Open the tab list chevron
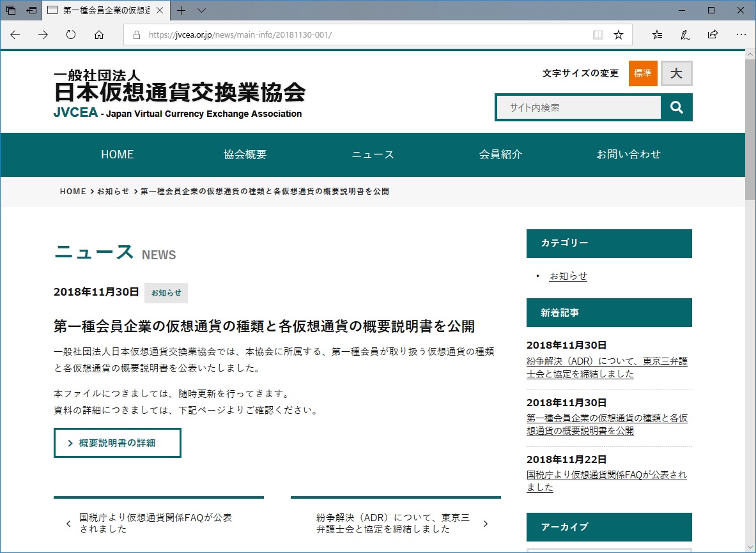 (x=201, y=11)
